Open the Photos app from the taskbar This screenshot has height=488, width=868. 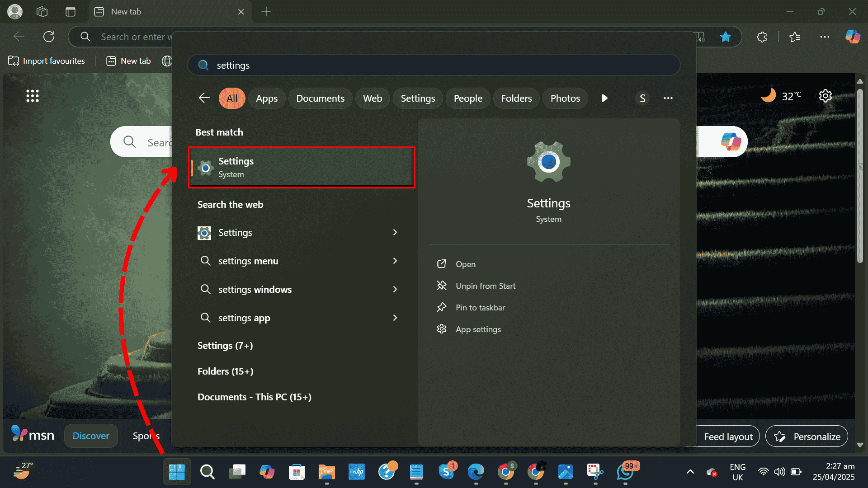pos(566,472)
